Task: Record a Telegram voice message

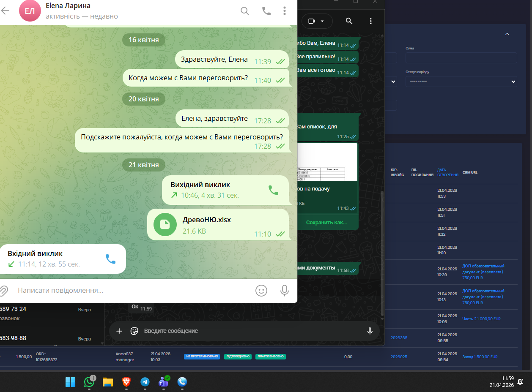Action: pyautogui.click(x=285, y=291)
